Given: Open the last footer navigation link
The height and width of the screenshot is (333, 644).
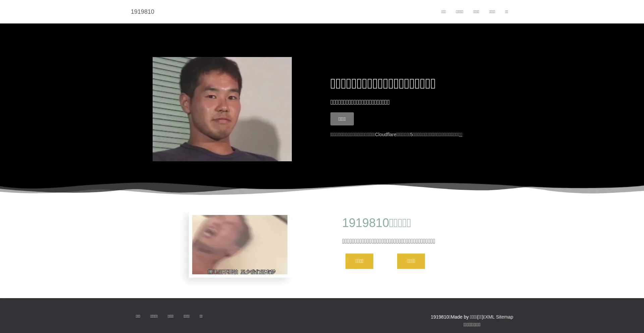Looking at the screenshot, I should (201, 316).
